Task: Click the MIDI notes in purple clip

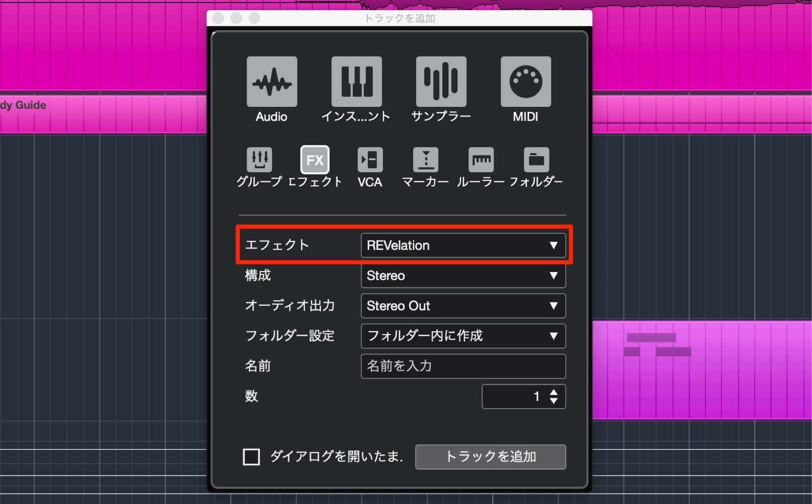Action: point(657,345)
